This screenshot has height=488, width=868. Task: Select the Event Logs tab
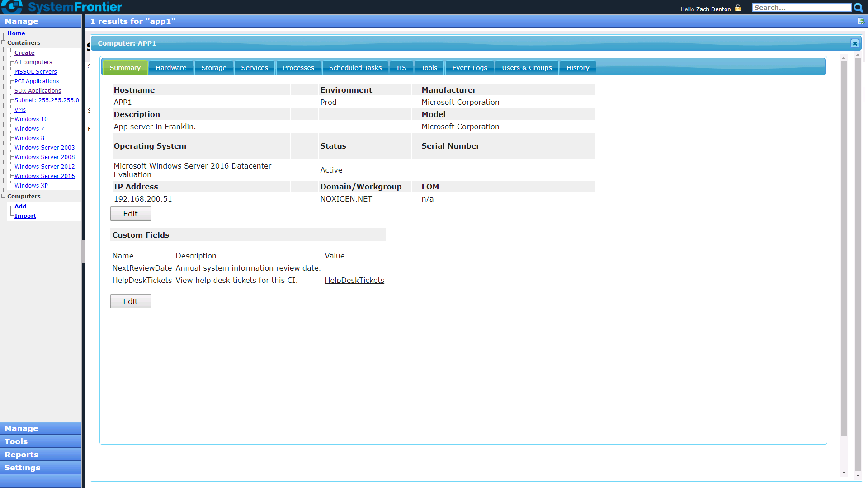[x=469, y=68]
